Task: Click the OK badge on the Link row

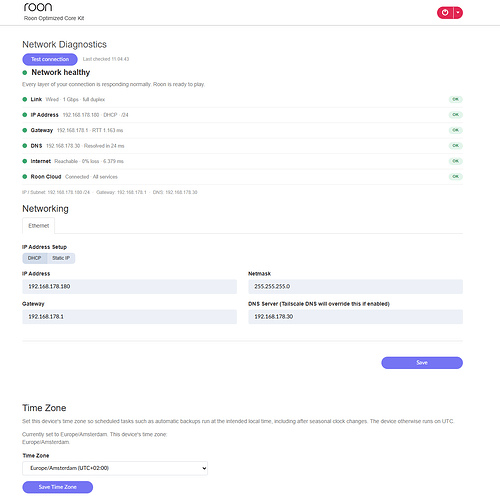Action: click(x=455, y=99)
